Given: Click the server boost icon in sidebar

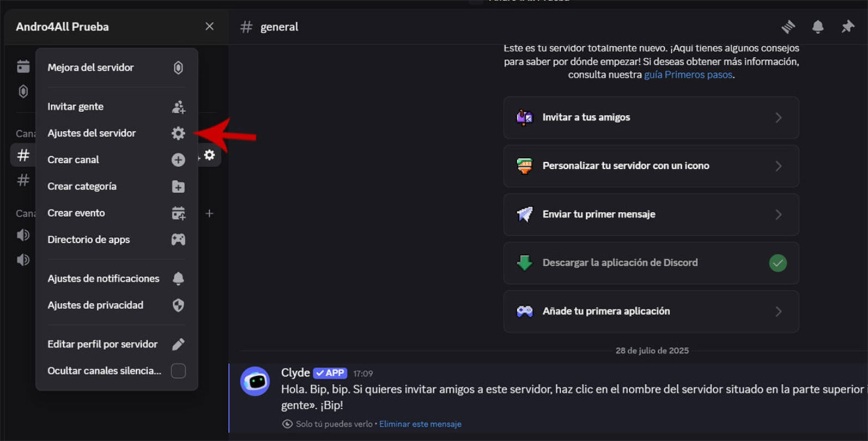Looking at the screenshot, I should tap(23, 91).
